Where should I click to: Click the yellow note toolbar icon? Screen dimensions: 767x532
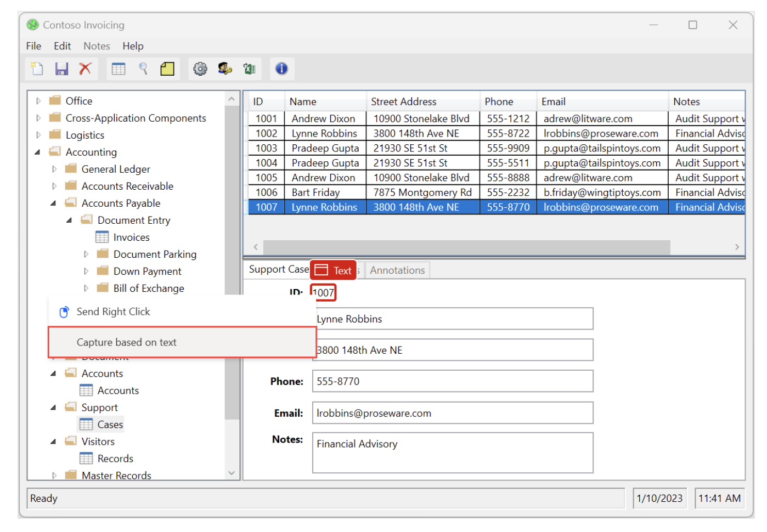coord(167,69)
